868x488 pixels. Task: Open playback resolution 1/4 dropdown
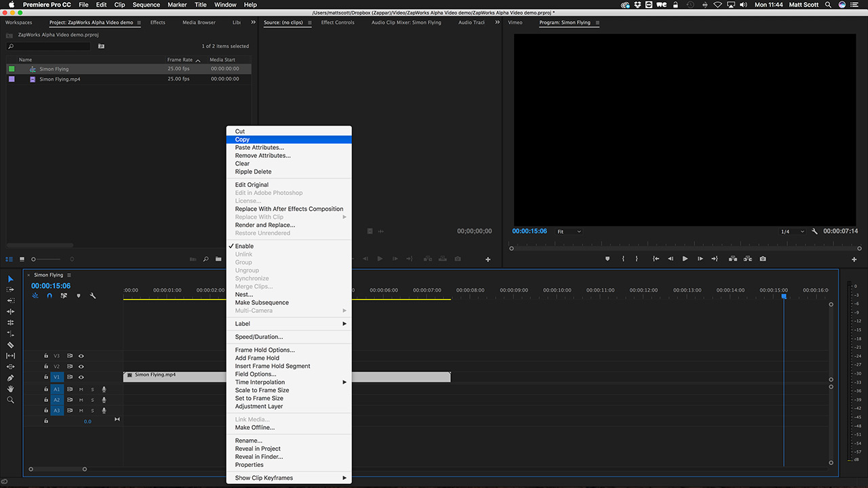(x=792, y=232)
